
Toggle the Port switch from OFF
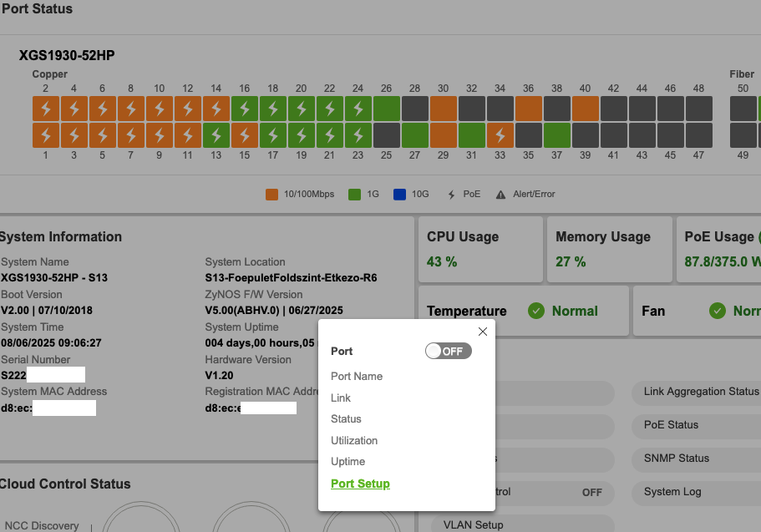(x=448, y=351)
